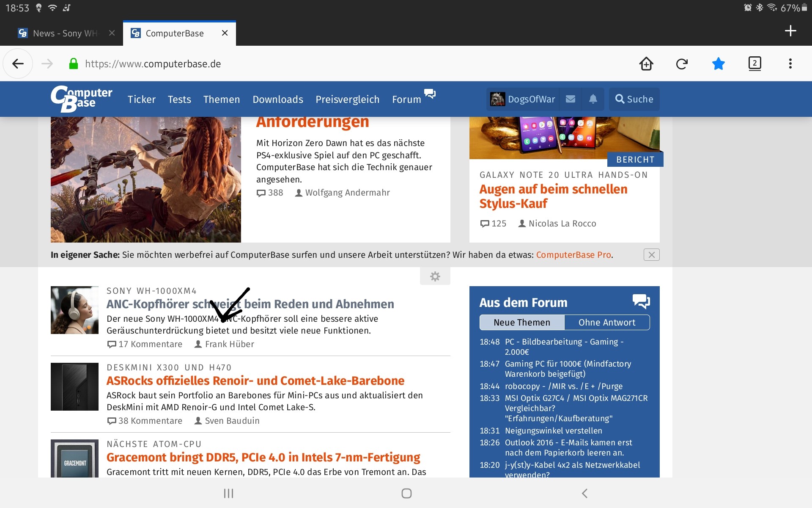
Task: Toggle the bookmark star for this page
Action: [x=718, y=63]
